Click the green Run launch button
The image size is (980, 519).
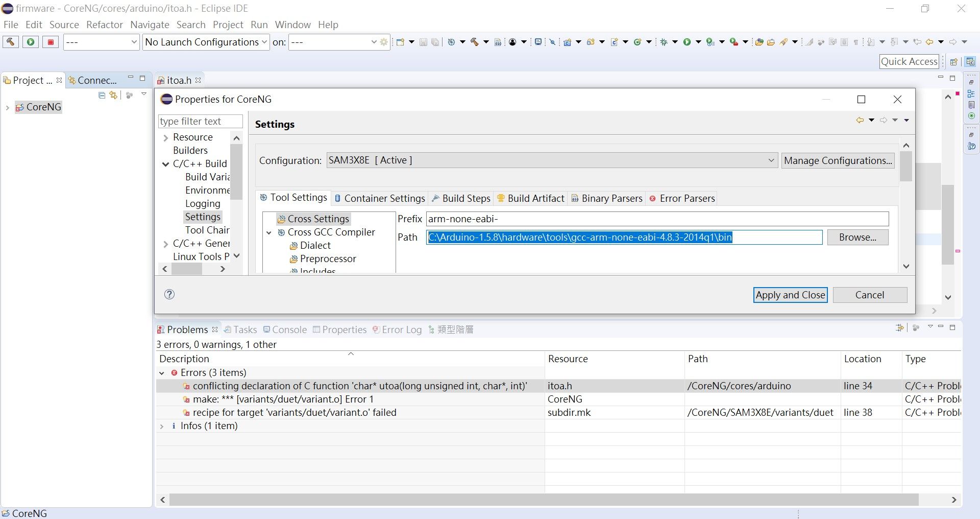pyautogui.click(x=31, y=42)
